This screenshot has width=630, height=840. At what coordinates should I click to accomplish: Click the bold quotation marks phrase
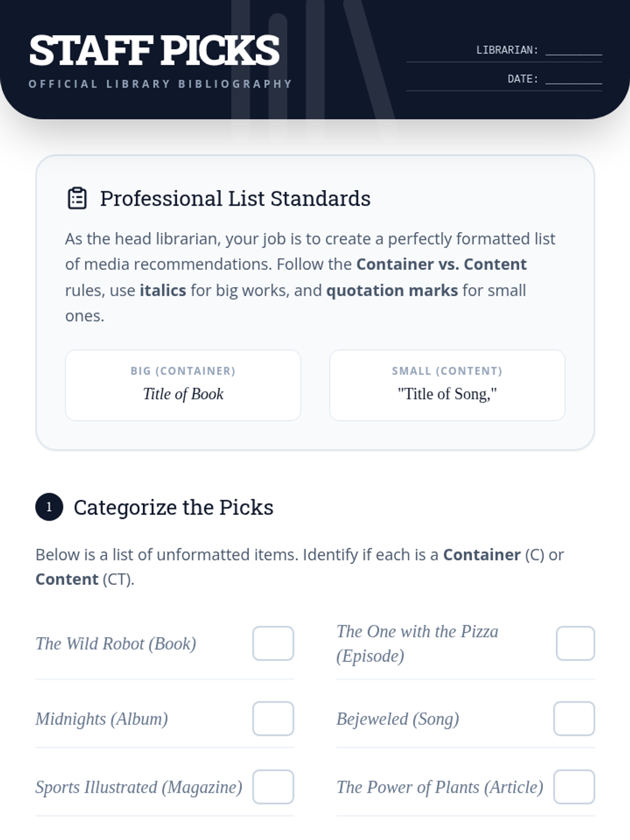tap(392, 290)
